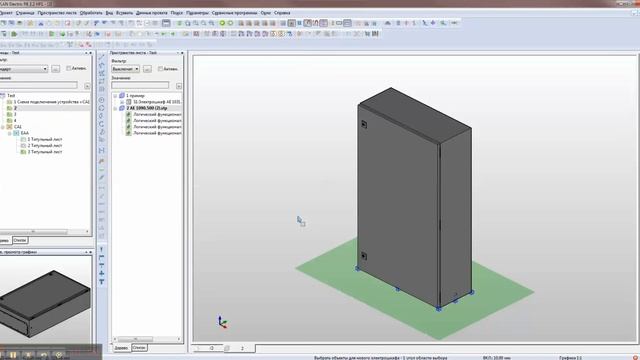Open the 'Страница' menu
Image resolution: width=640 pixels, height=360 pixels.
pos(25,13)
